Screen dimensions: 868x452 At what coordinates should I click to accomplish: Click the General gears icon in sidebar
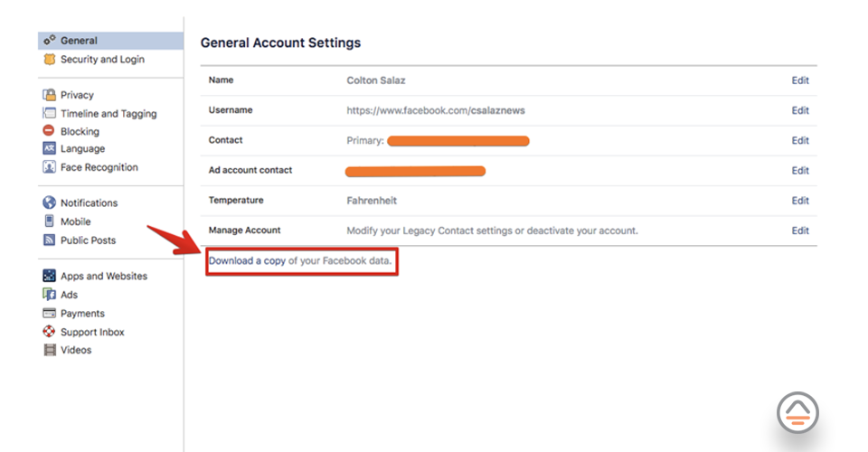point(49,41)
